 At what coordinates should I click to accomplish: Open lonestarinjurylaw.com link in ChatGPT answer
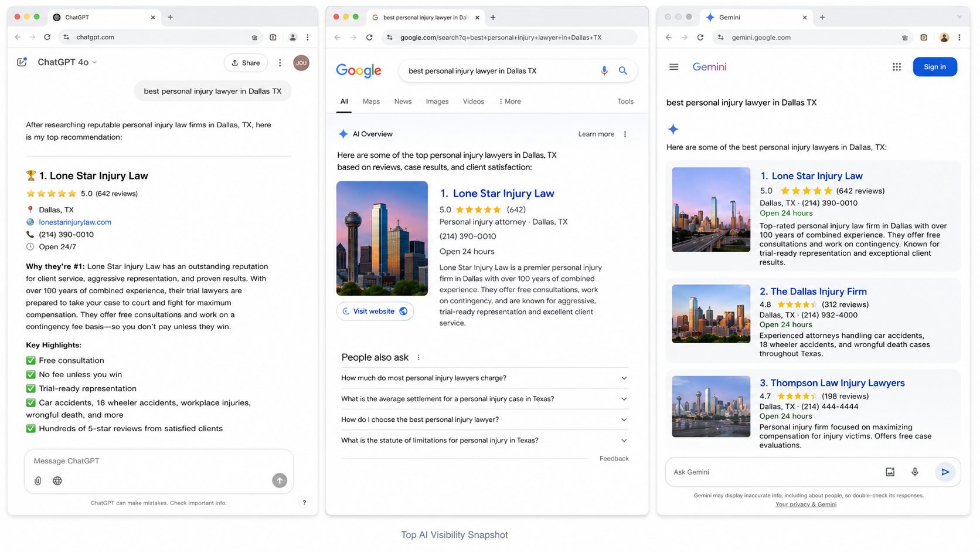point(75,222)
